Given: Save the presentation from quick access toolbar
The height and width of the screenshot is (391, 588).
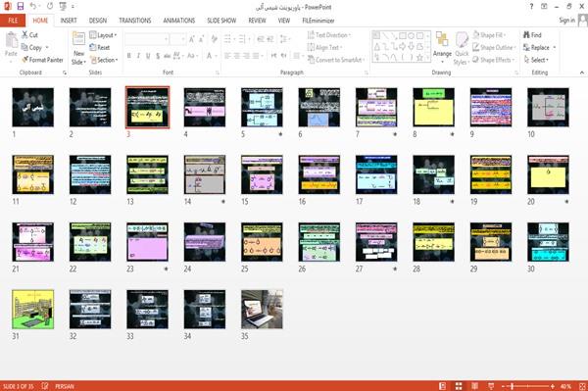Looking at the screenshot, I should (x=21, y=7).
